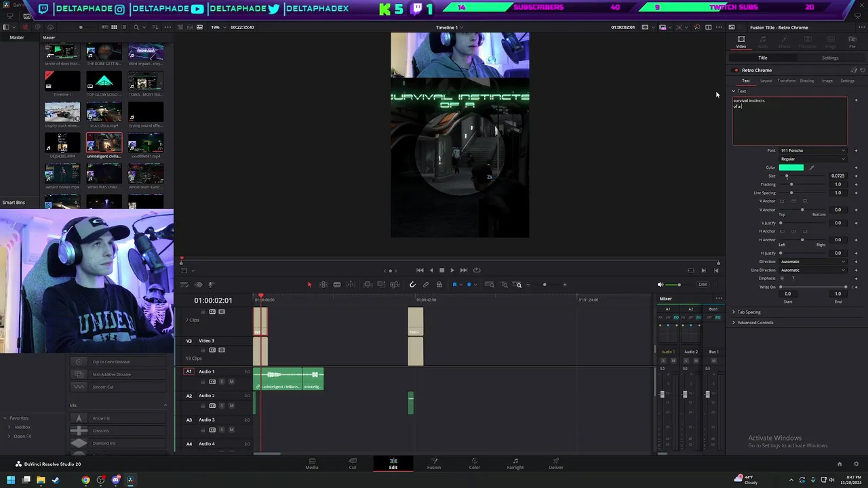
Task: Open File Explorer from taskbar
Action: coord(41,480)
